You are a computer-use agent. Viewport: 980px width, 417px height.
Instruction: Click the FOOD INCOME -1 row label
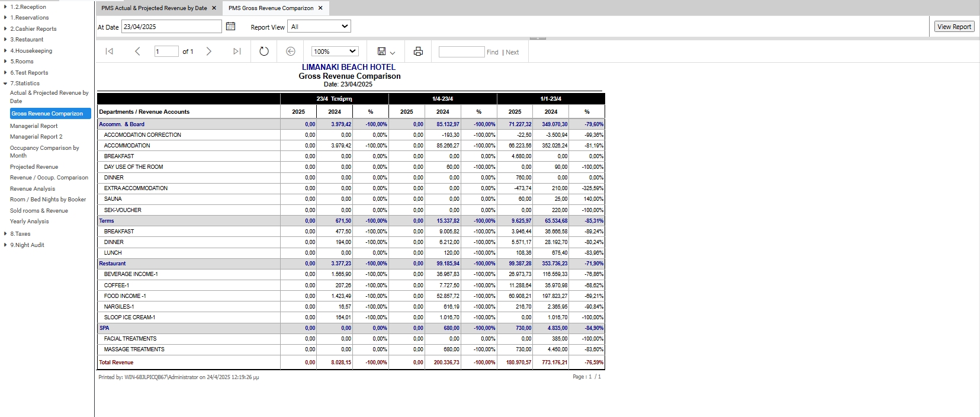point(125,296)
